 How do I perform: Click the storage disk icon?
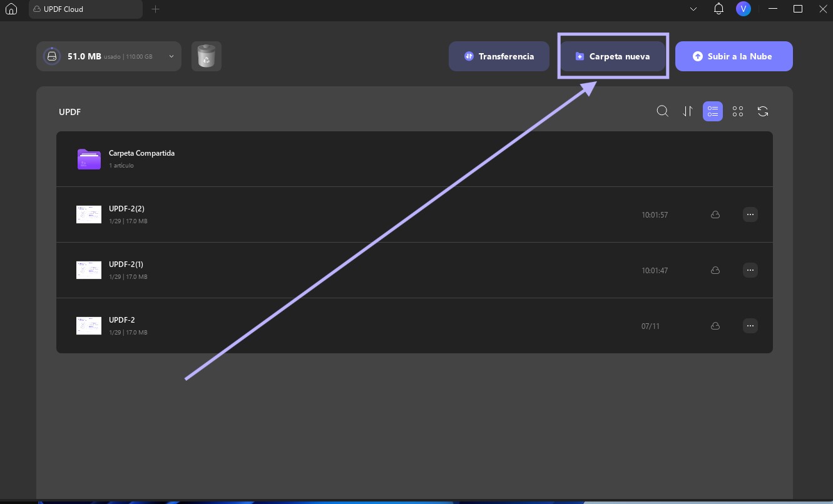pyautogui.click(x=51, y=56)
